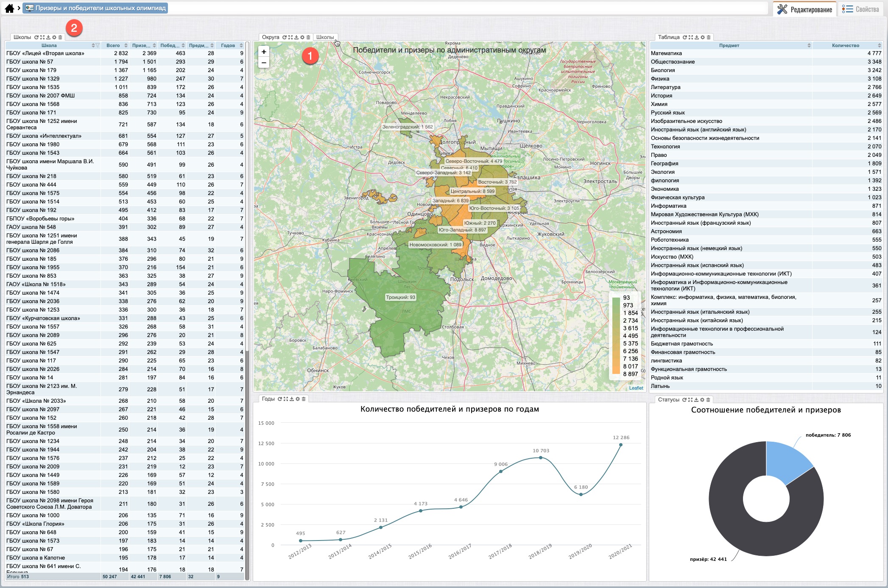Sort the Предмет column using its arrows

click(x=809, y=45)
